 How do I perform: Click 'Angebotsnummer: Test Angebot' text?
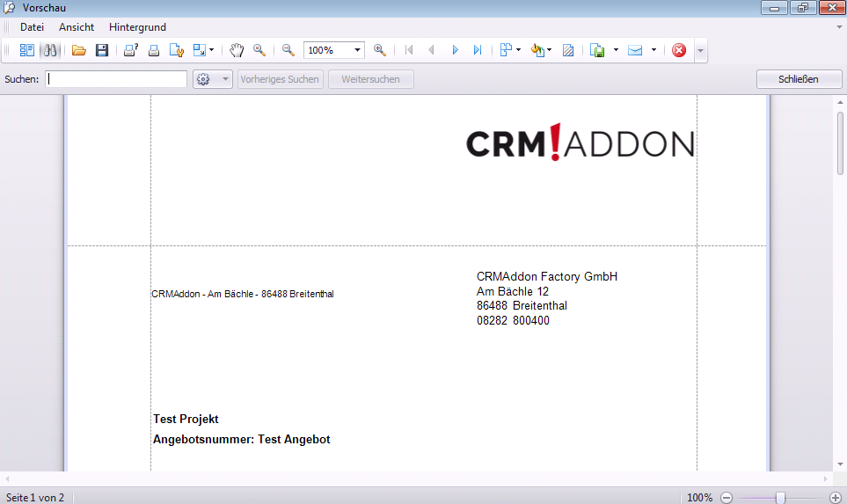point(242,439)
